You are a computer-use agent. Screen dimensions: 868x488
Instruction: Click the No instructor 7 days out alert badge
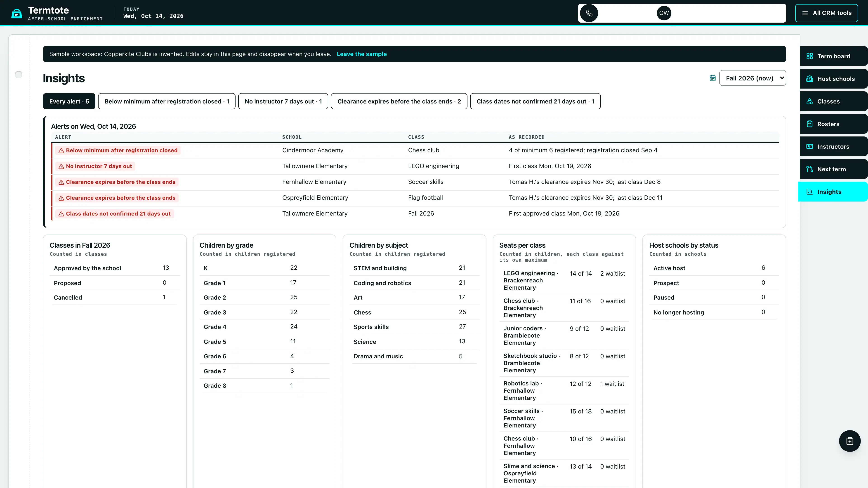tap(95, 166)
